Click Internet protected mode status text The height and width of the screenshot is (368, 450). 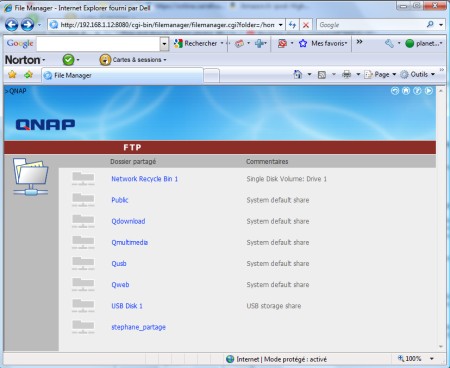point(281,359)
